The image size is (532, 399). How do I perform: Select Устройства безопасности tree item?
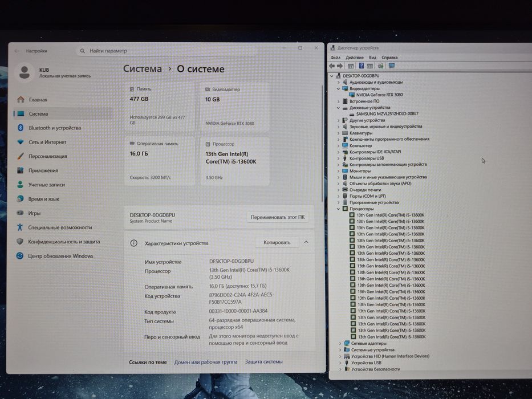point(376,369)
